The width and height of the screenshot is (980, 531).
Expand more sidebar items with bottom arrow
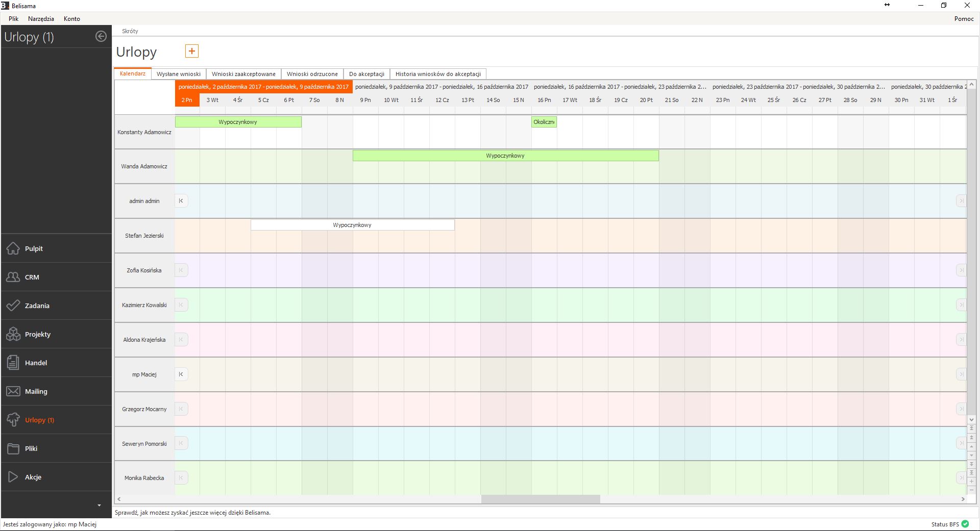pos(99,505)
